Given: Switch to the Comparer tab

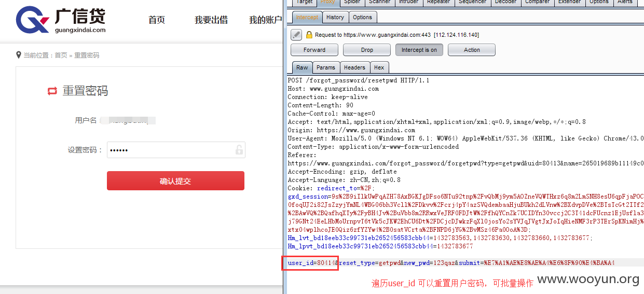Looking at the screenshot, I should (x=537, y=2).
